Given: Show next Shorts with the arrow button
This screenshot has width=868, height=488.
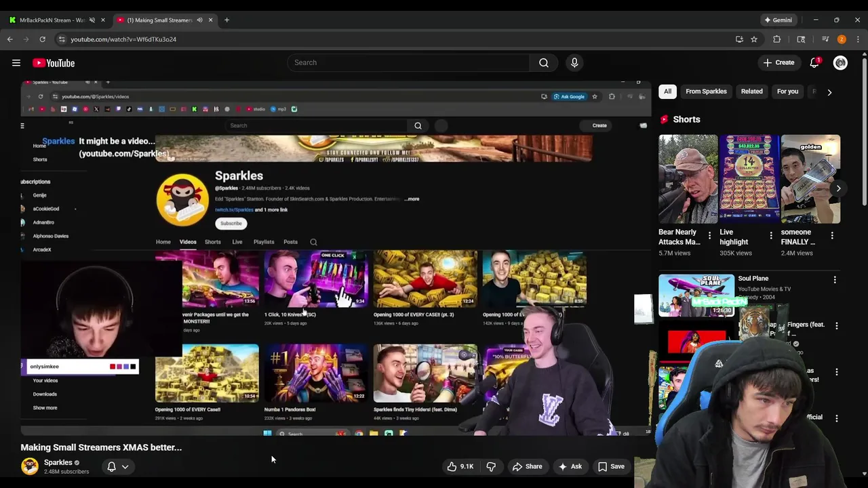Looking at the screenshot, I should pos(839,188).
